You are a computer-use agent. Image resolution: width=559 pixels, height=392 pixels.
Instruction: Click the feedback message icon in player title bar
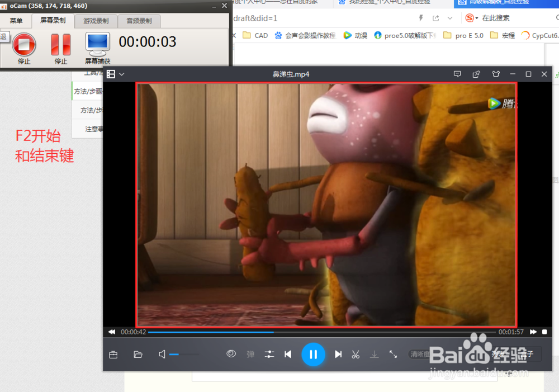coord(457,74)
